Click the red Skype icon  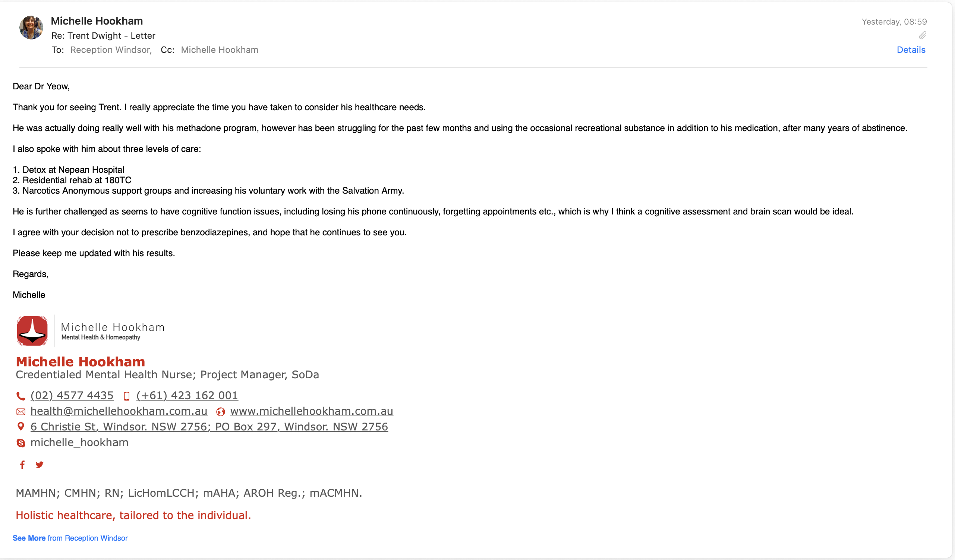[x=21, y=443]
